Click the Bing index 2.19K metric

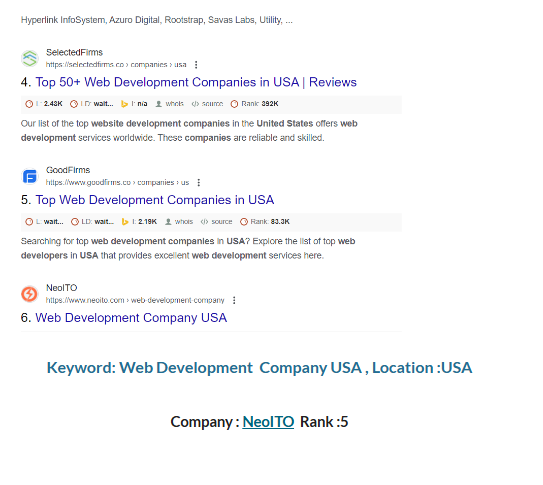(139, 222)
